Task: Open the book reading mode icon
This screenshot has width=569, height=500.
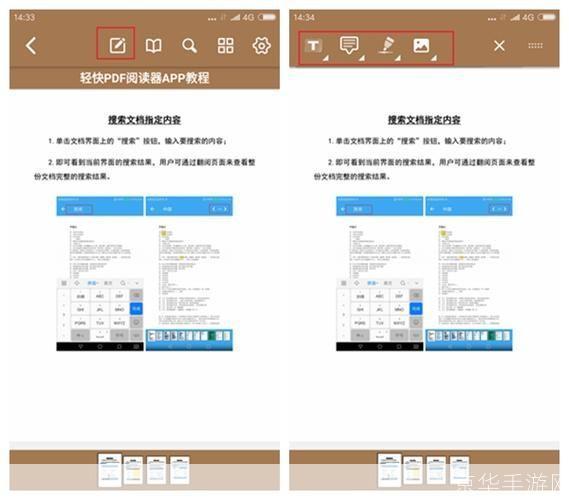Action: click(153, 46)
